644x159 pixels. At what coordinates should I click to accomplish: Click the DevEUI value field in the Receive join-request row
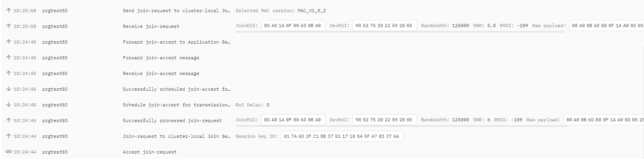click(x=384, y=26)
